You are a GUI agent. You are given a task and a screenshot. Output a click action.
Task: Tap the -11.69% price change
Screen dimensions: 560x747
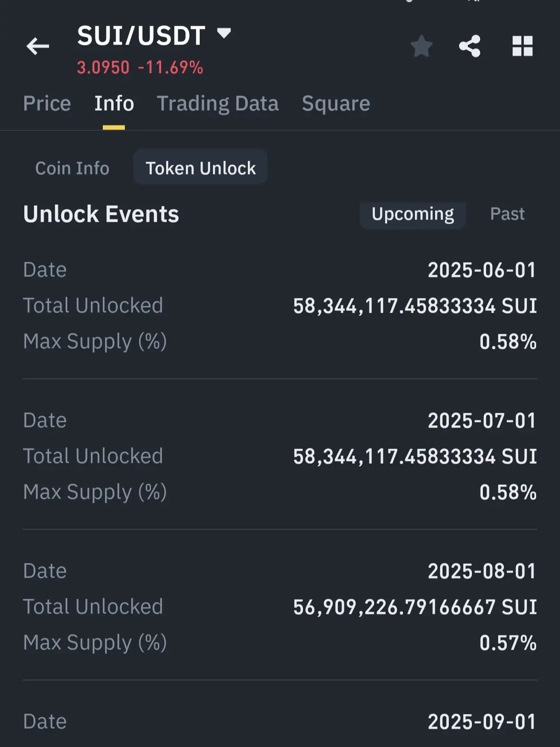[x=171, y=67]
